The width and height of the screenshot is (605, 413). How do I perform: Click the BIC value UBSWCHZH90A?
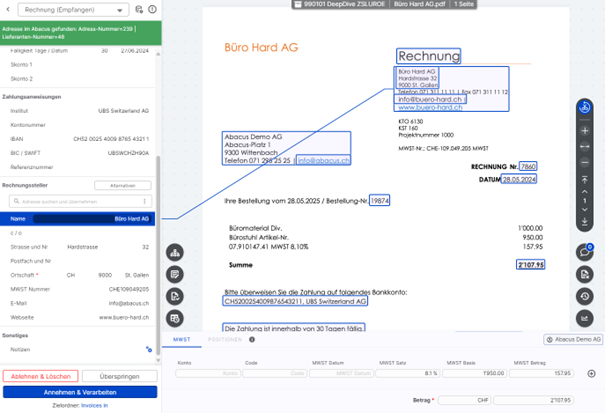click(x=128, y=153)
